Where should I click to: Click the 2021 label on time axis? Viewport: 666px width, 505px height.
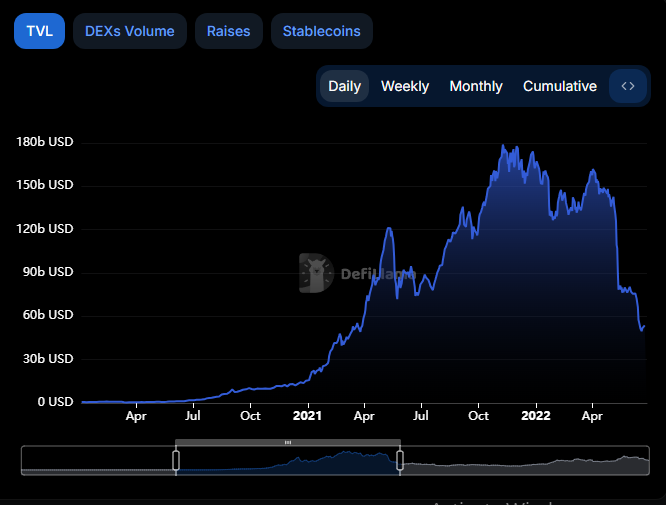pos(307,416)
